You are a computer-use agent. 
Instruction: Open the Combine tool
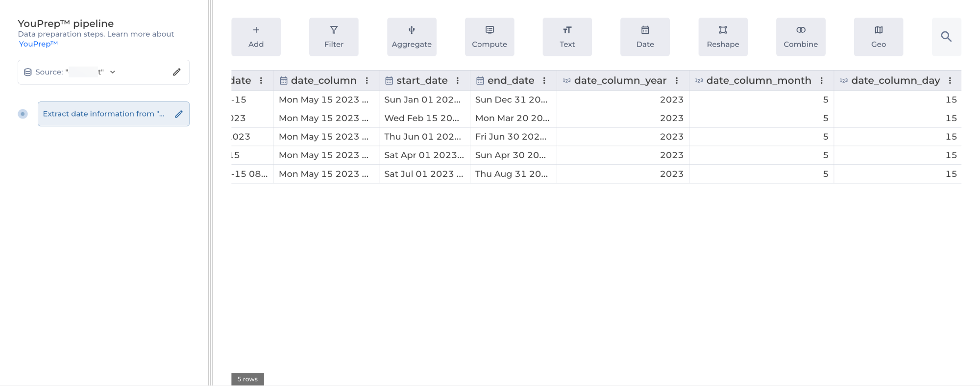(x=801, y=37)
